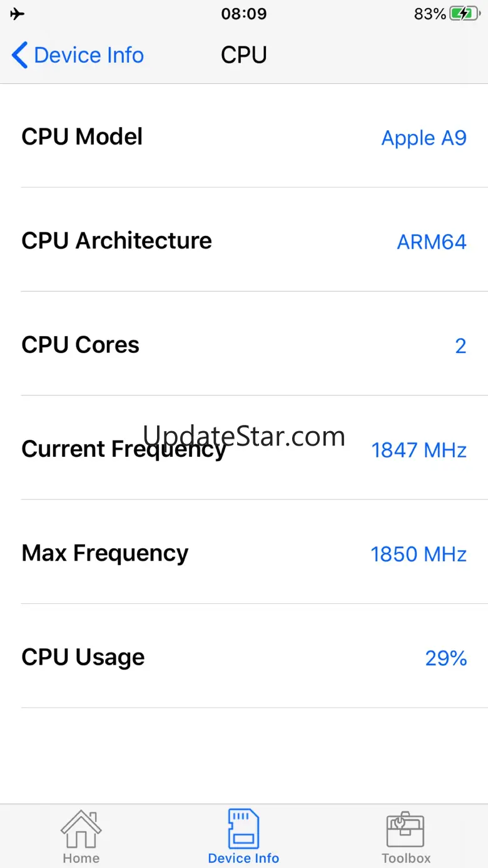Screen dimensions: 488x868
Task: Open the Toolbox icon
Action: pos(406,830)
